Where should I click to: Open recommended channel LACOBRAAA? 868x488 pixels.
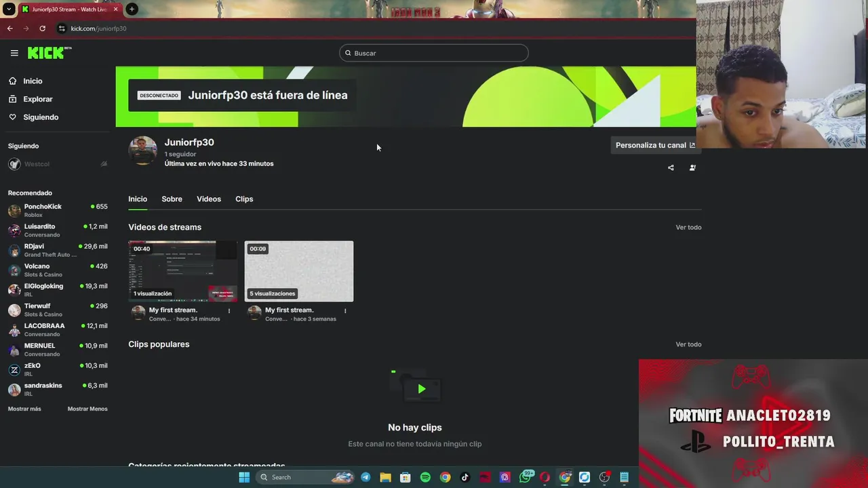[x=58, y=329]
